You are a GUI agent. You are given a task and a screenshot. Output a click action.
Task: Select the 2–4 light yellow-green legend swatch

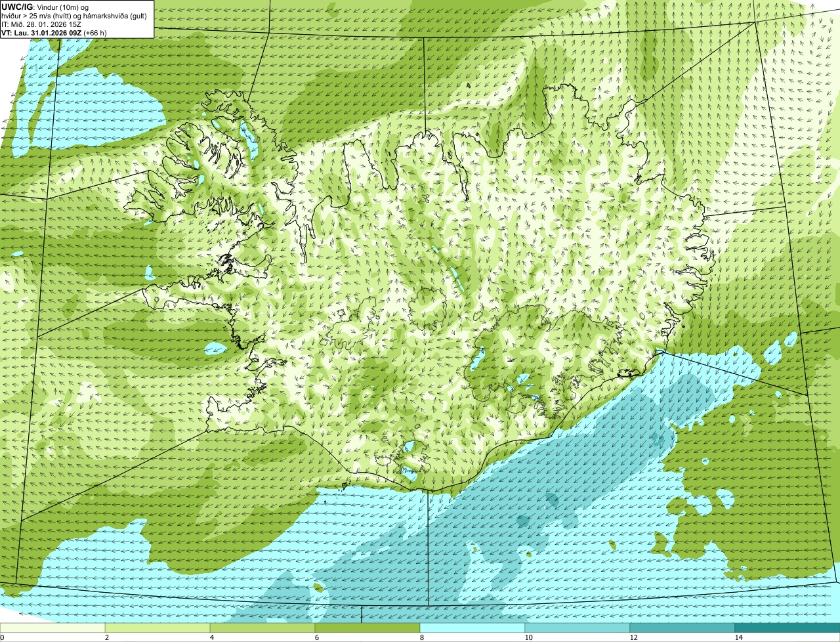pyautogui.click(x=158, y=628)
